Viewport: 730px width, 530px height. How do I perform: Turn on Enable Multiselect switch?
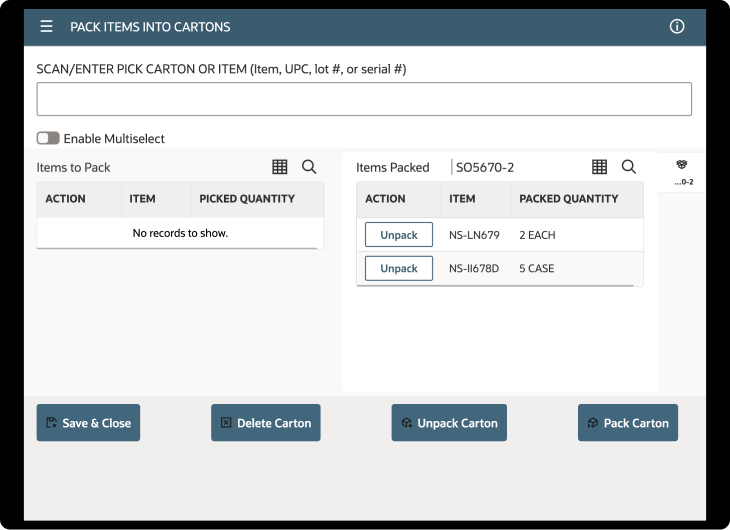click(x=48, y=139)
